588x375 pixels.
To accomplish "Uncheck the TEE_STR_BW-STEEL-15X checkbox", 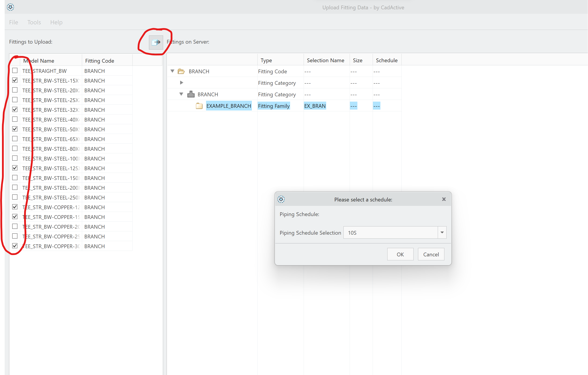I will coord(15,80).
